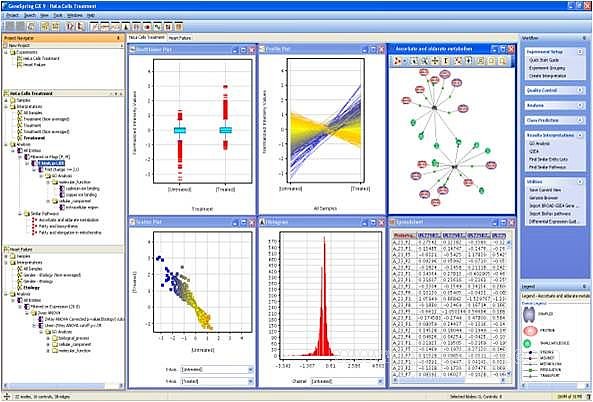Screen dimensions: 593x402
Task: Click the pathway layout icon in pathway toolbar
Action: 397,61
